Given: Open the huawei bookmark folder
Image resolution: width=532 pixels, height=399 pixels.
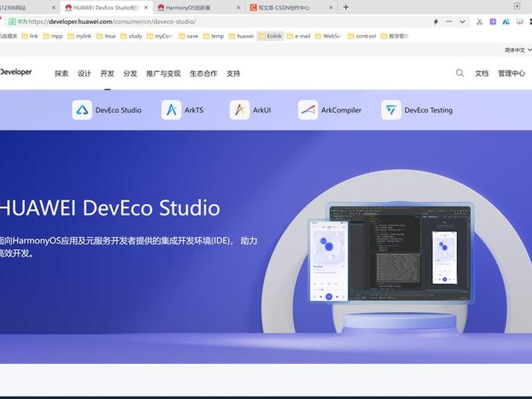Looking at the screenshot, I should 241,36.
